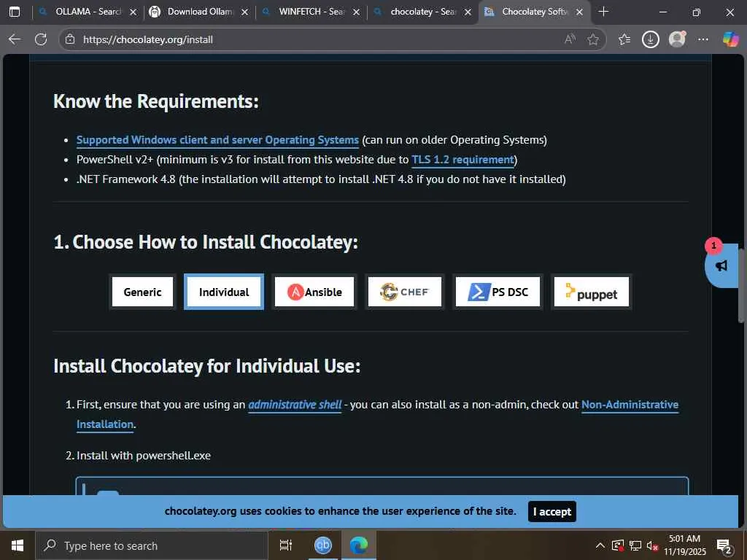
Task: Open the Non-Administrative Installation link
Action: tap(630, 405)
